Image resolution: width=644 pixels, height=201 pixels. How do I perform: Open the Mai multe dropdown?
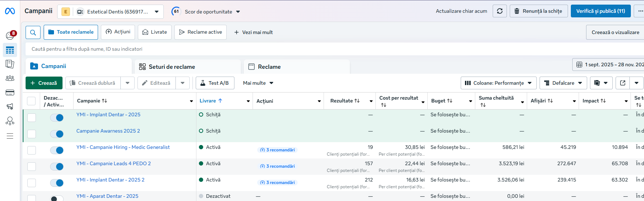coord(258,83)
